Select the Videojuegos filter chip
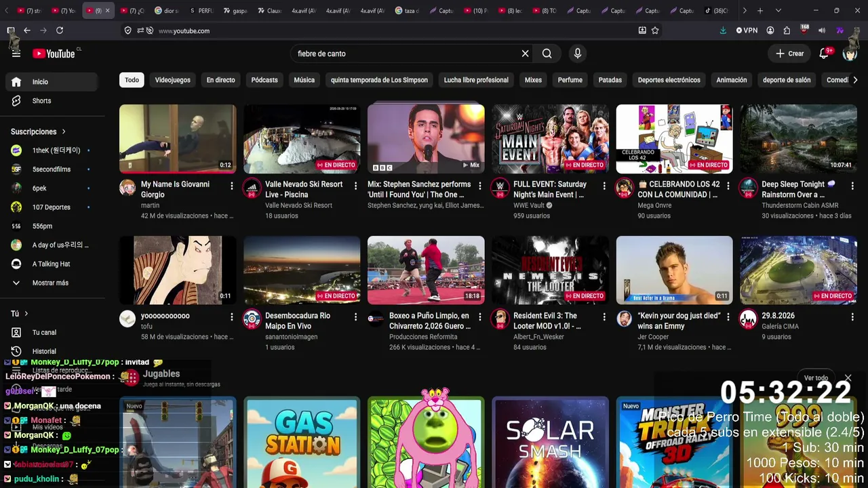This screenshot has width=868, height=488. 172,80
